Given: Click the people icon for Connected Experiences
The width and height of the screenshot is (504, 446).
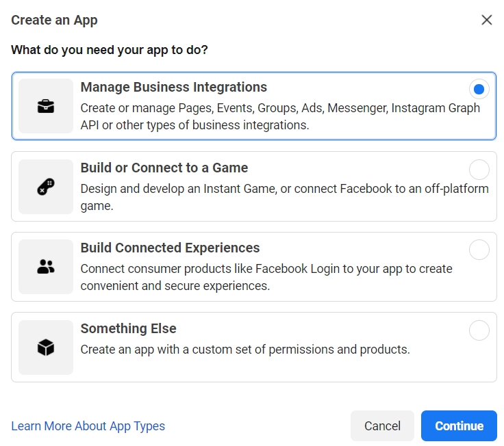Looking at the screenshot, I should 46,267.
